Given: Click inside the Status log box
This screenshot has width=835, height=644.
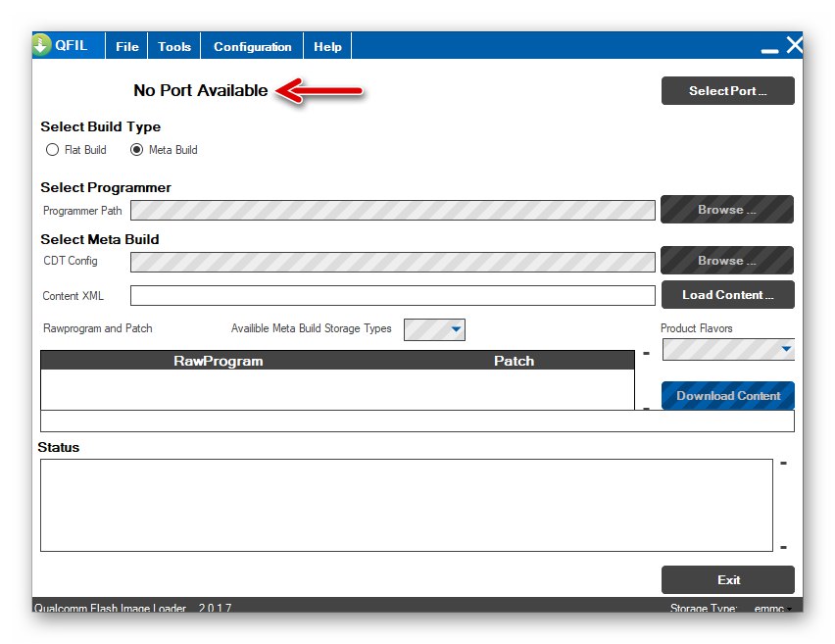Looking at the screenshot, I should (x=407, y=505).
